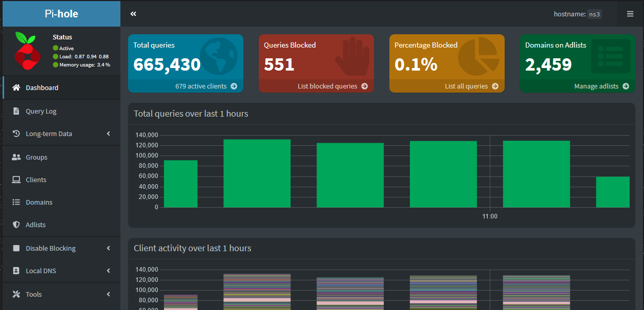Click arrow icon beside List all queries
The image size is (644, 310).
495,86
